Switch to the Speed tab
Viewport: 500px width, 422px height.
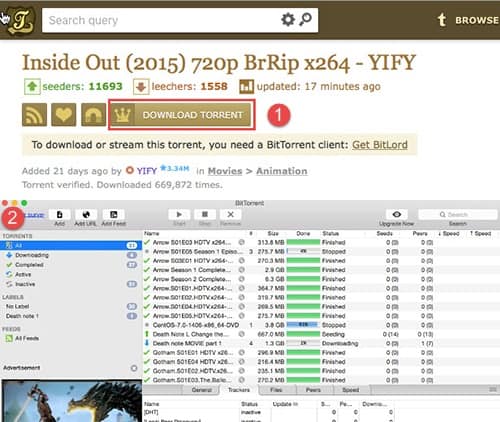coord(351,390)
